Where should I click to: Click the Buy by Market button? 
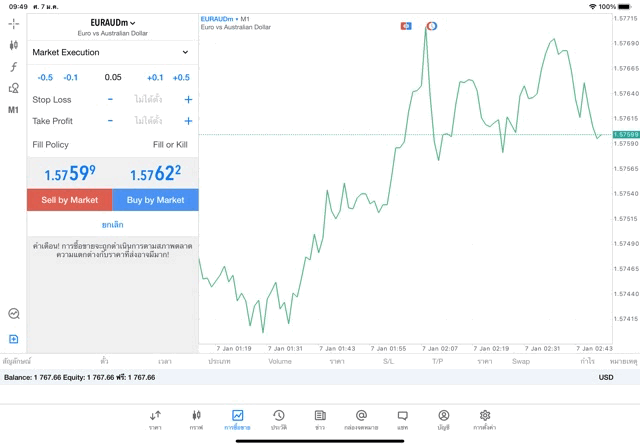156,200
